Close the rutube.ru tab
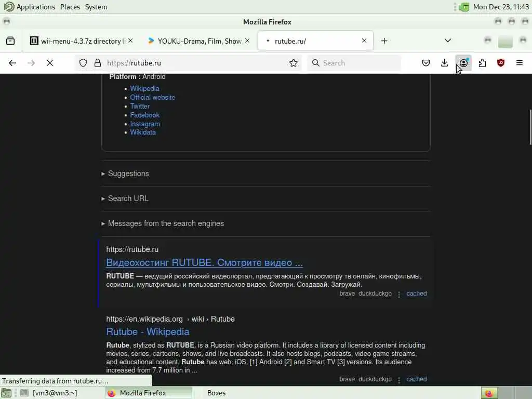The width and height of the screenshot is (532, 399). point(364,41)
